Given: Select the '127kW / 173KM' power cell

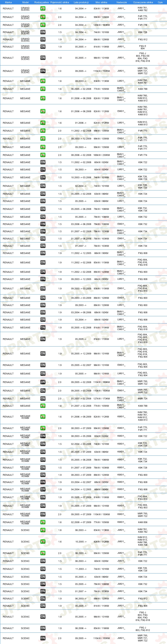Looking at the screenshot, I should (101, 399).
